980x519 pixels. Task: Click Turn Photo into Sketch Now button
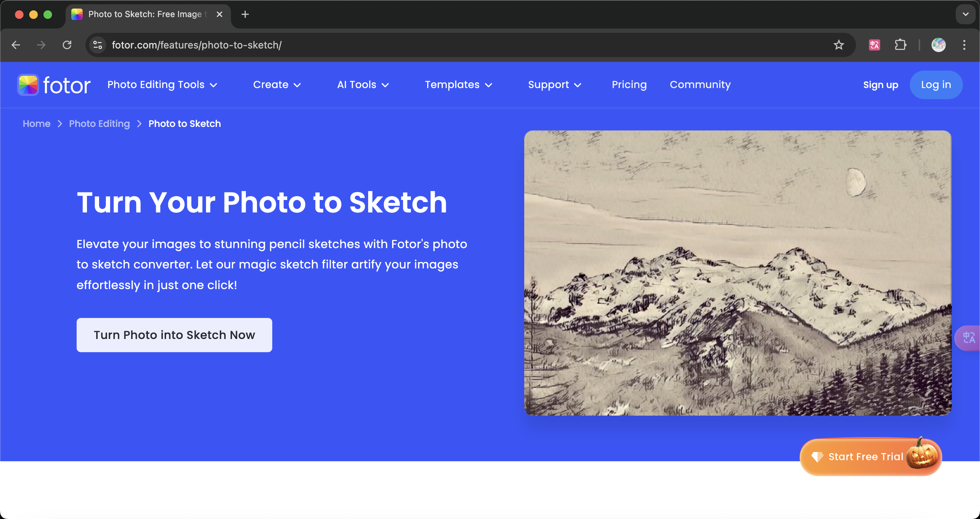(x=174, y=335)
